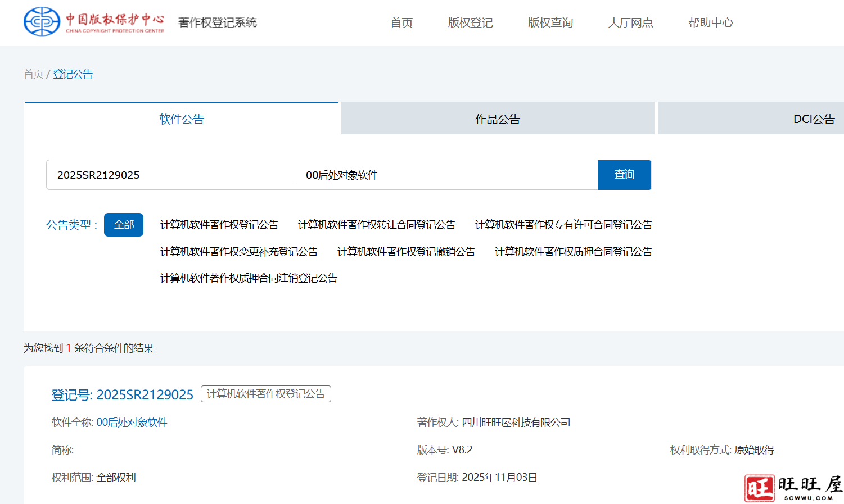Viewport: 844px width, 504px height.
Task: Open the 版权登记 navigation menu
Action: click(470, 22)
